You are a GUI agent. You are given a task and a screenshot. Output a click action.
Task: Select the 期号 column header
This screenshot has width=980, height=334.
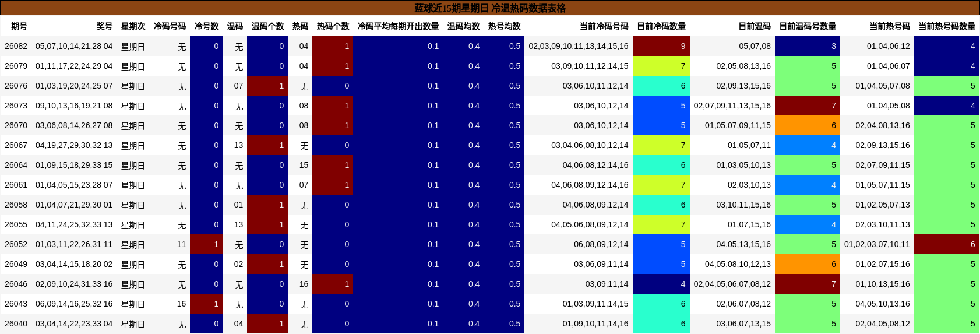pyautogui.click(x=19, y=26)
